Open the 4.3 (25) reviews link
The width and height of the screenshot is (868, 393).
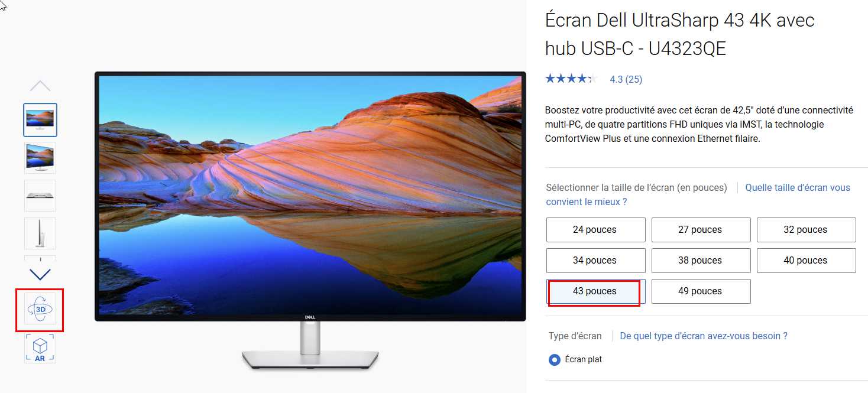pyautogui.click(x=626, y=79)
